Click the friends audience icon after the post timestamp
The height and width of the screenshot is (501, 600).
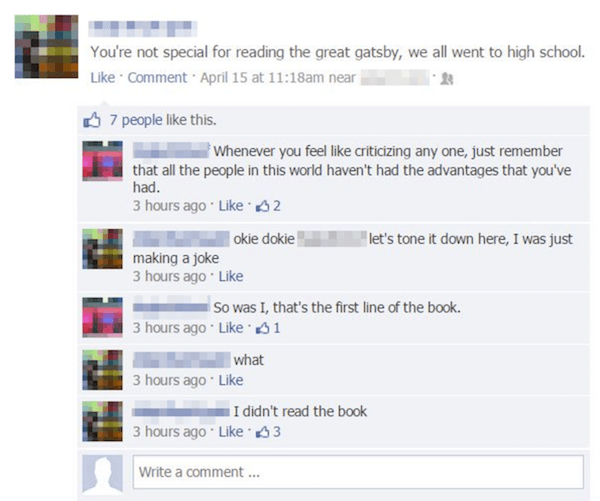click(447, 78)
